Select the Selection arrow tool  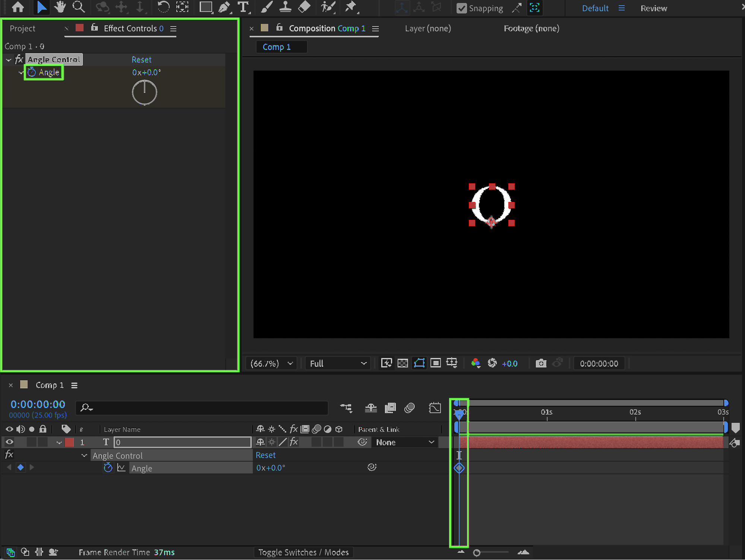(x=41, y=7)
